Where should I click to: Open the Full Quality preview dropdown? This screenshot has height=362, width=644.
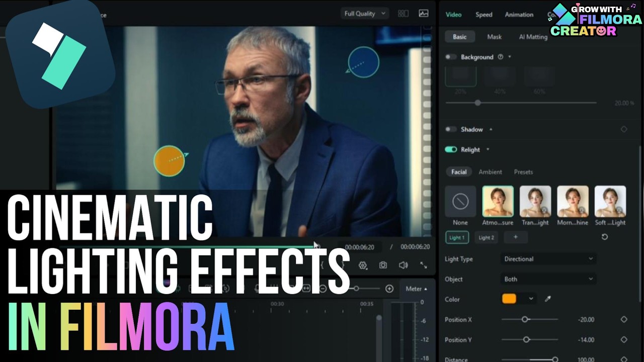[365, 14]
